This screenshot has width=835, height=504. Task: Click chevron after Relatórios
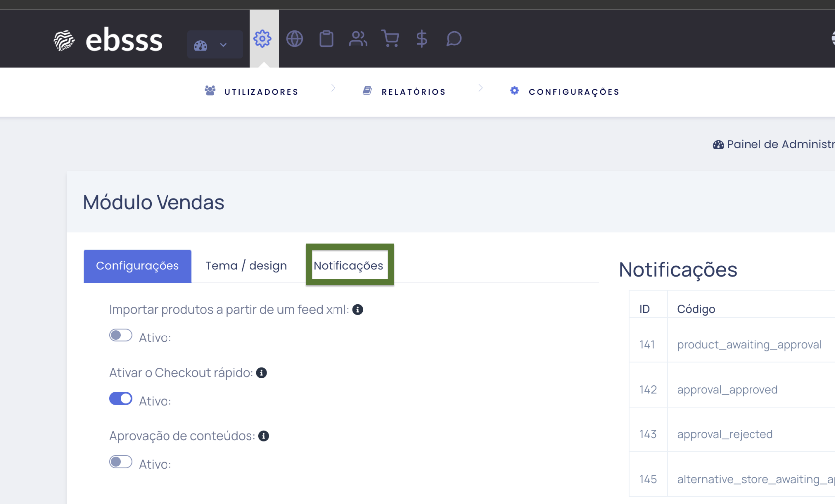coord(480,88)
